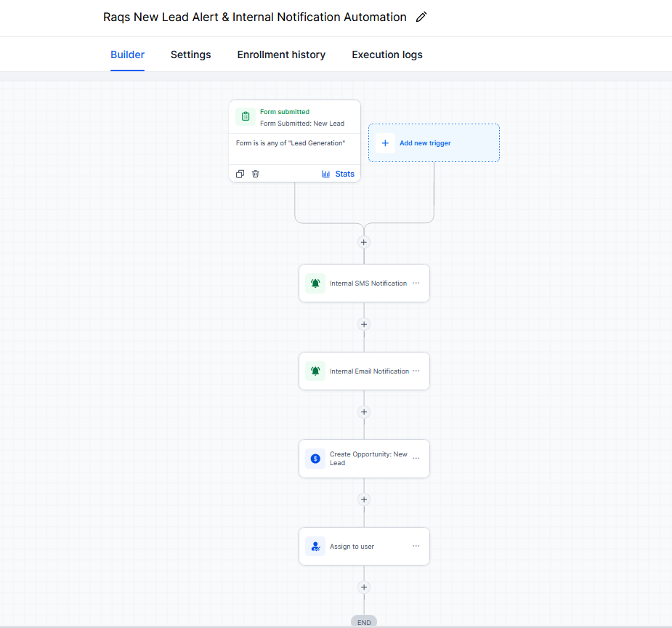Click the 'Form is is any of "Lead Generation"' filter
The height and width of the screenshot is (628, 672).
coord(291,143)
